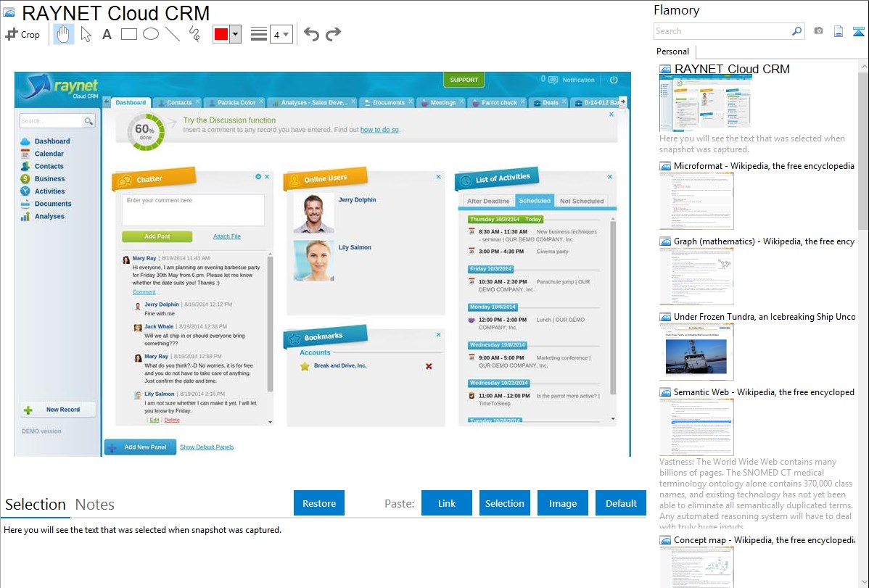Viewport: 869px width, 588px height.
Task: Click the Flamory search field
Action: click(722, 31)
